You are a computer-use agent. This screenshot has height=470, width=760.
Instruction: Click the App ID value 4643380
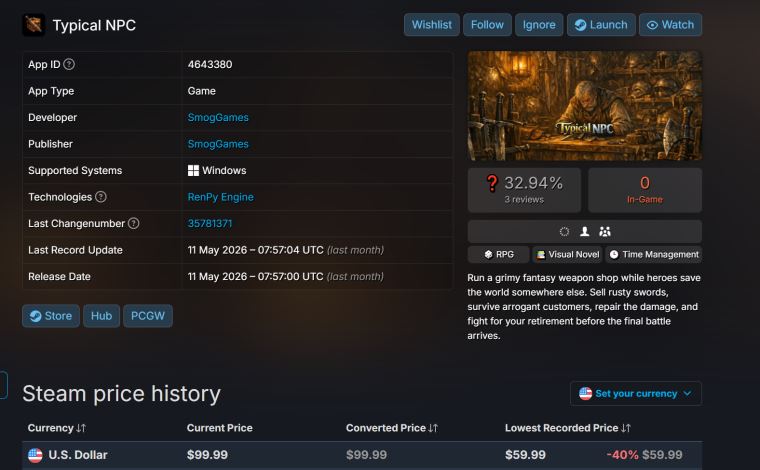pyautogui.click(x=210, y=64)
